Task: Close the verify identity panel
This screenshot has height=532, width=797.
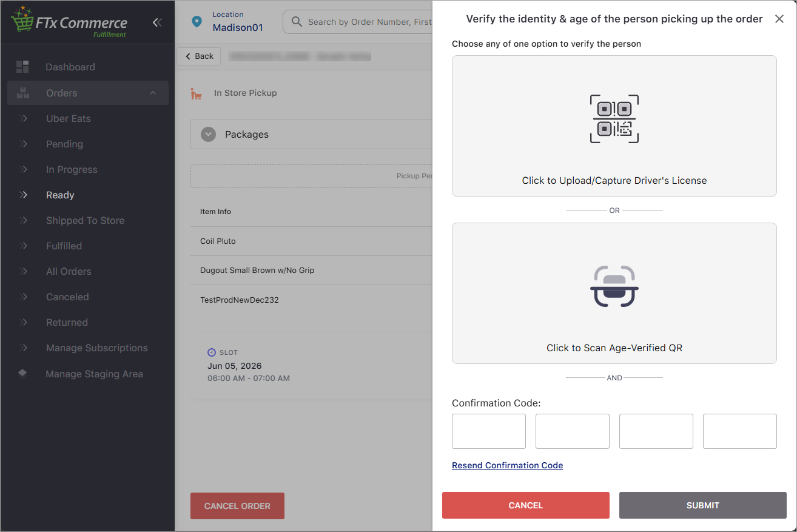Action: coord(779,19)
